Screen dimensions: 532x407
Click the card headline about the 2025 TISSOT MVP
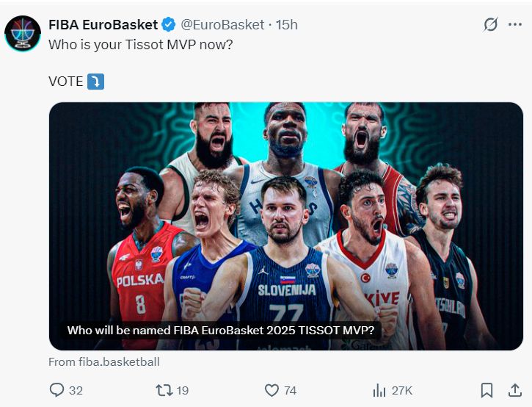pyautogui.click(x=220, y=331)
